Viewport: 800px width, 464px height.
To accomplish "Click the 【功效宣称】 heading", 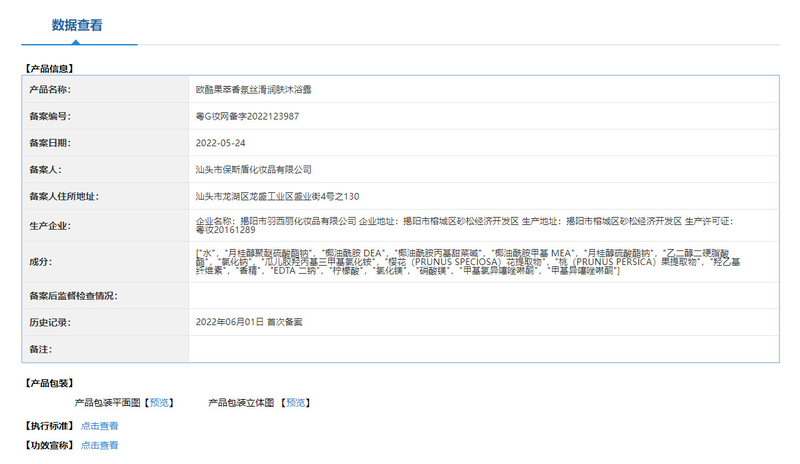I will tap(49, 445).
